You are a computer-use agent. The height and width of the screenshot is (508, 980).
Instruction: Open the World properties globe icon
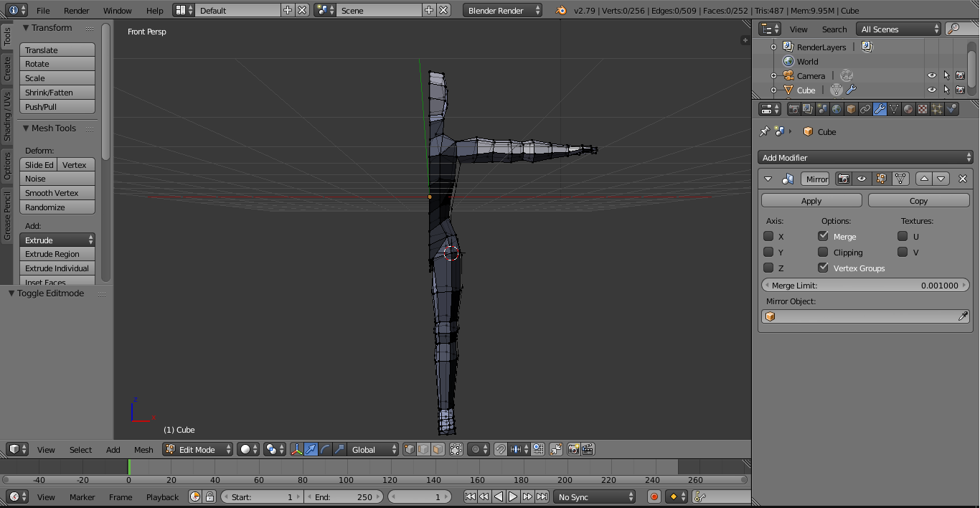837,110
